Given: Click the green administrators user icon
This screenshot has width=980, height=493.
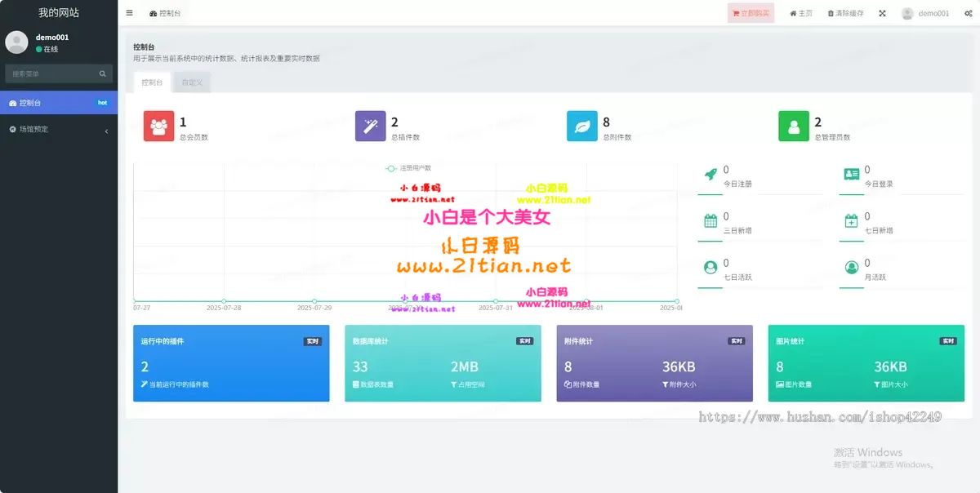Looking at the screenshot, I should (793, 127).
